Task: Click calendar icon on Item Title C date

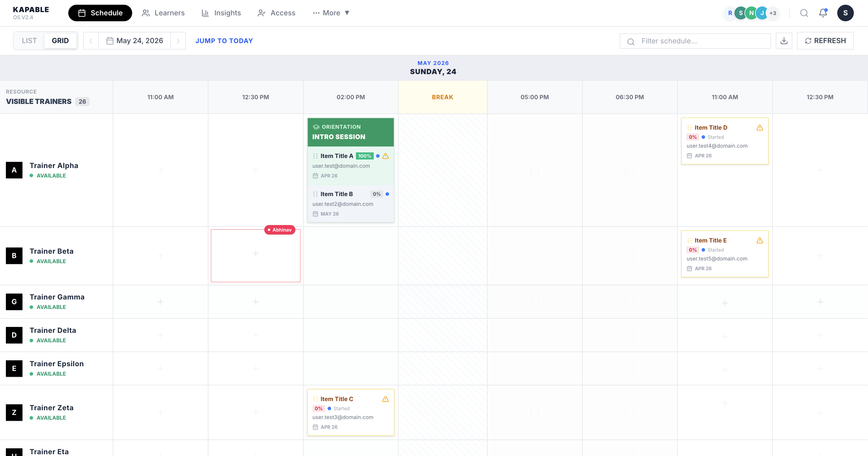Action: 315,427
